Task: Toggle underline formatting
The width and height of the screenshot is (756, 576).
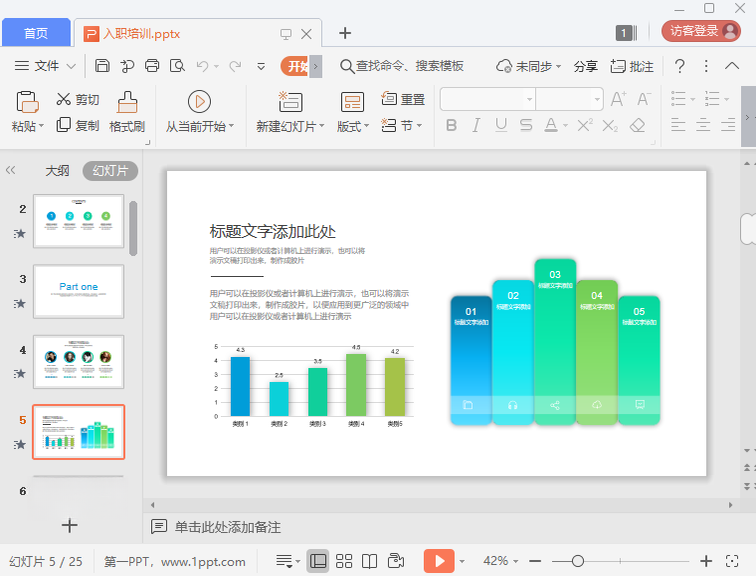Action: coord(501,125)
